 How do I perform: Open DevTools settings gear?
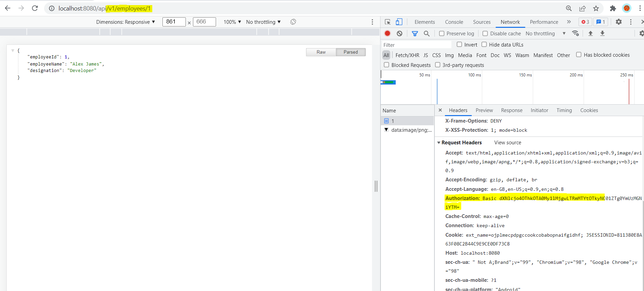[x=619, y=22]
